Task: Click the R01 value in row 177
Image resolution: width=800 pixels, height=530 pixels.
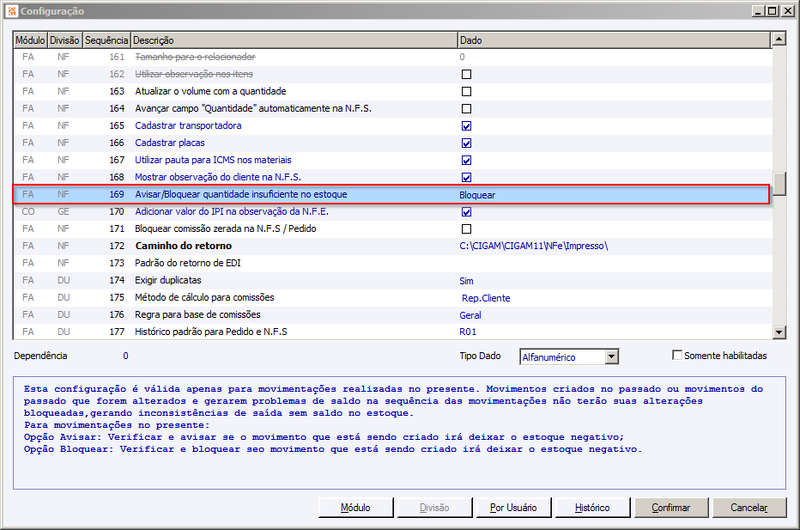Action: 468,332
